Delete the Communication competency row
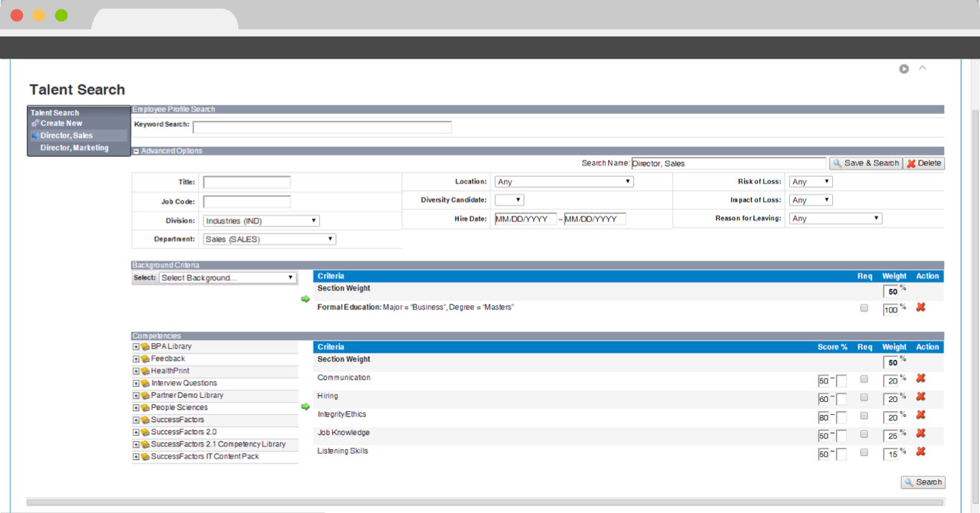Viewport: 980px width, 513px height. click(x=920, y=378)
